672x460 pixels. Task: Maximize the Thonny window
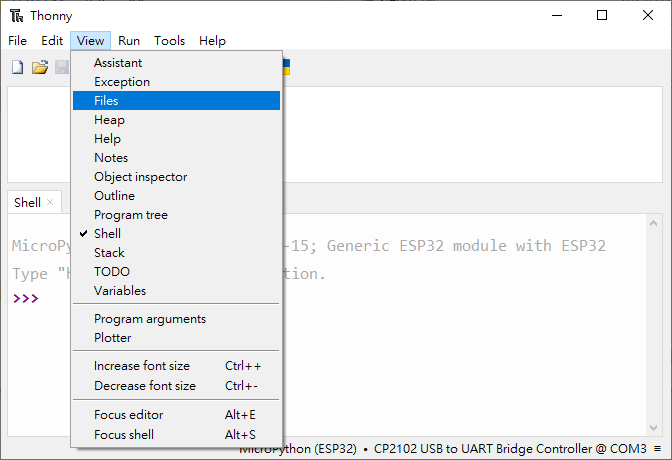[x=602, y=15]
